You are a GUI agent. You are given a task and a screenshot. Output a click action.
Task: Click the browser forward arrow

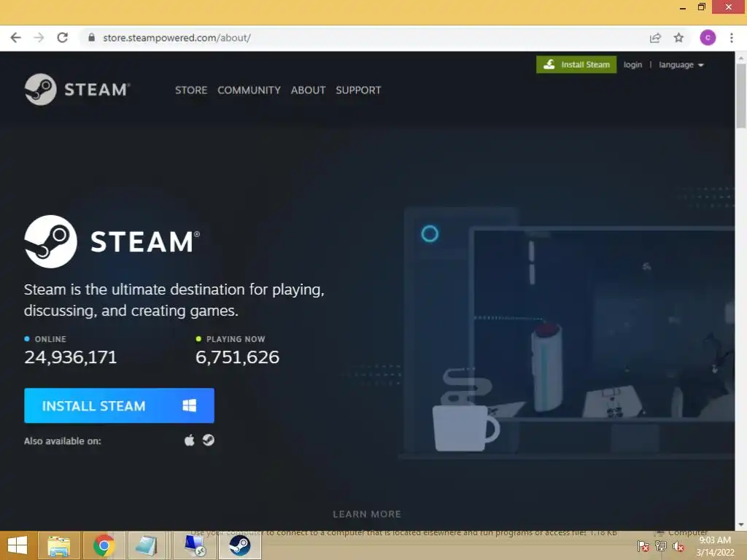[39, 38]
